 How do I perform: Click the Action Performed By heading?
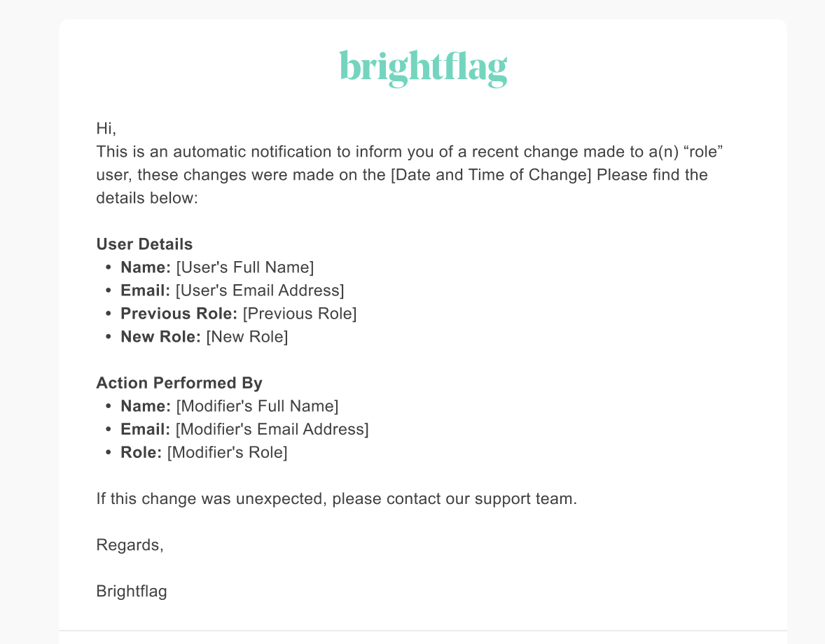click(179, 383)
